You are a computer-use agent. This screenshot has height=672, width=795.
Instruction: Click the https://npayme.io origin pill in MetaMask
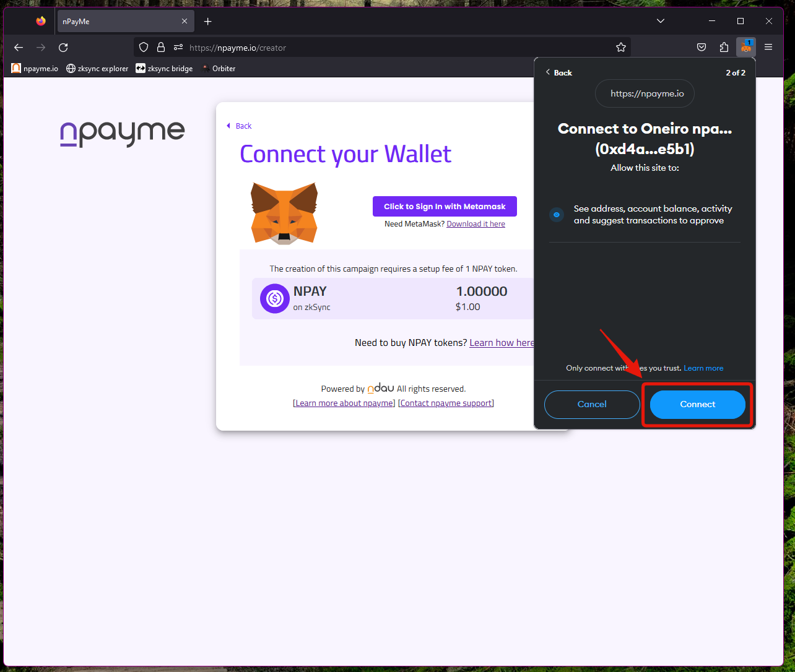[x=645, y=94]
